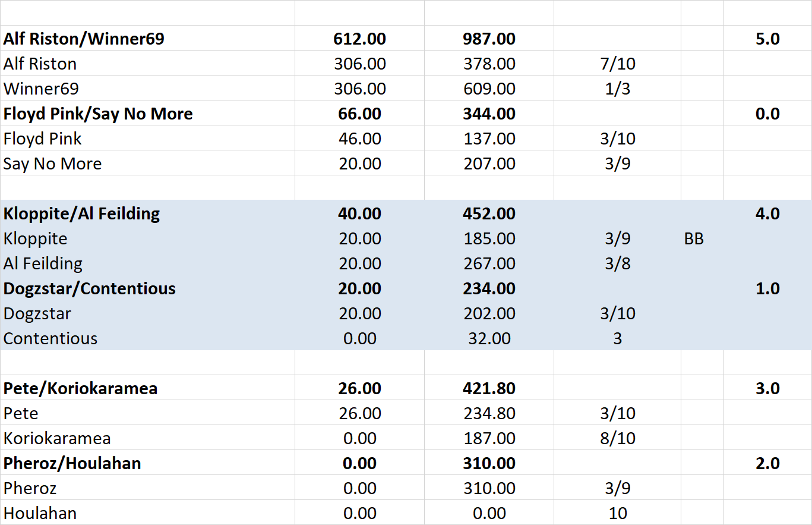Select Al Feilding's 267.00 cell

489,263
